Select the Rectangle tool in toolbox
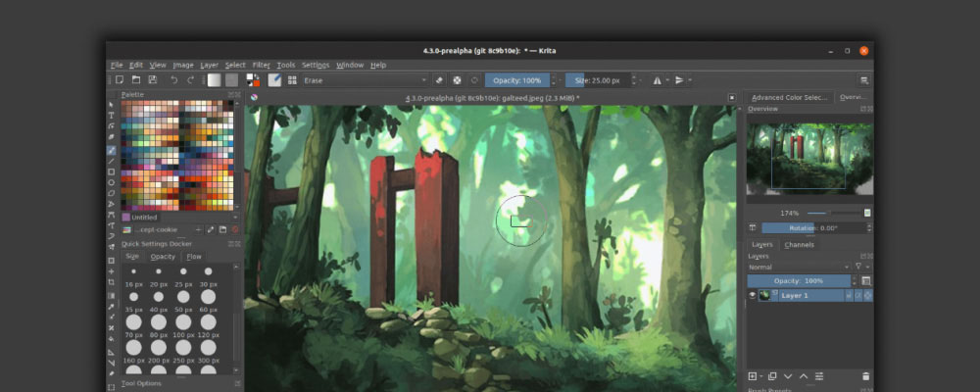Screen dimensions: 980x392 pyautogui.click(x=112, y=170)
